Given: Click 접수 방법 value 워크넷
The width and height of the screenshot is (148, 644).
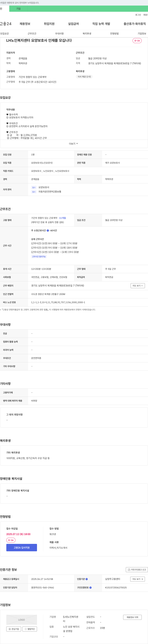Looking at the screenshot, I should click(x=53, y=534).
